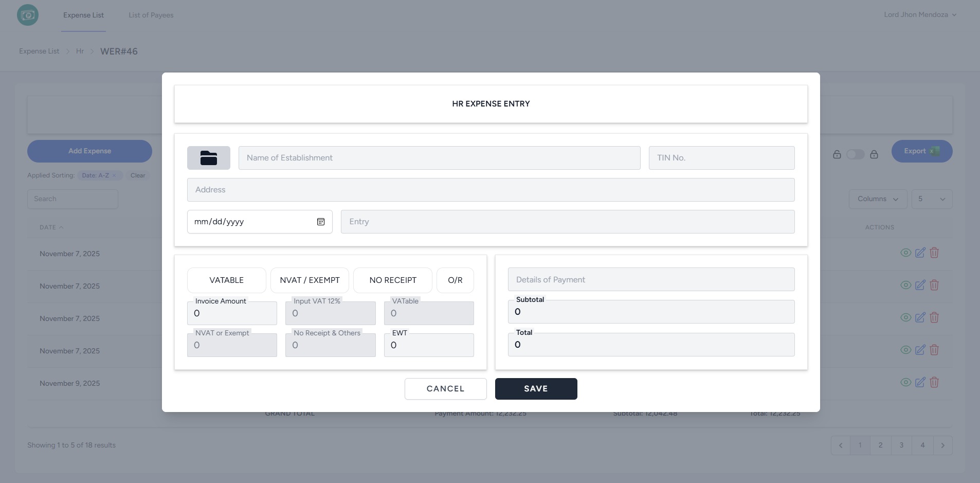The height and width of the screenshot is (483, 980).
Task: Open the Columns dropdown
Action: (878, 199)
